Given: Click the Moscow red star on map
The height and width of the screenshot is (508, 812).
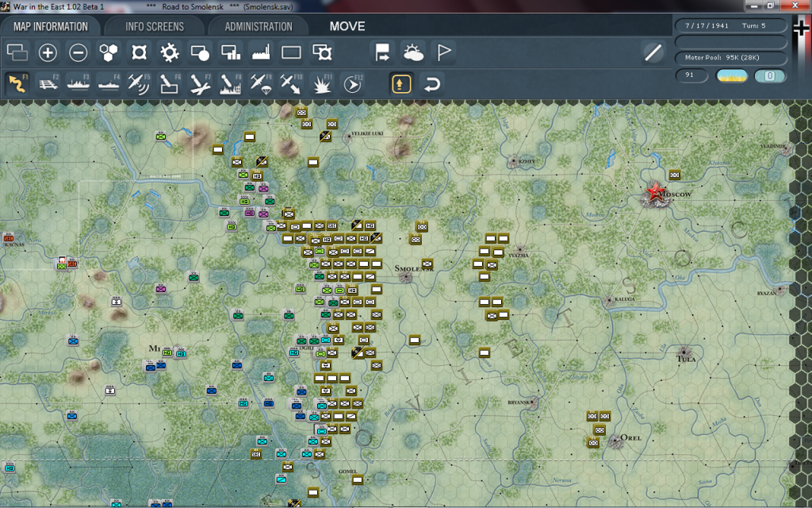Looking at the screenshot, I should [654, 191].
